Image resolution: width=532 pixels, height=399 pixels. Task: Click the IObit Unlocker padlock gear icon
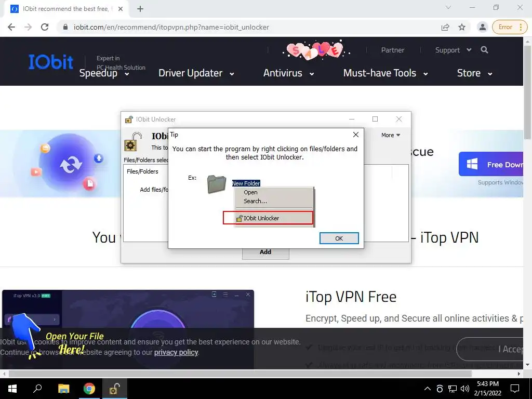pos(132,141)
